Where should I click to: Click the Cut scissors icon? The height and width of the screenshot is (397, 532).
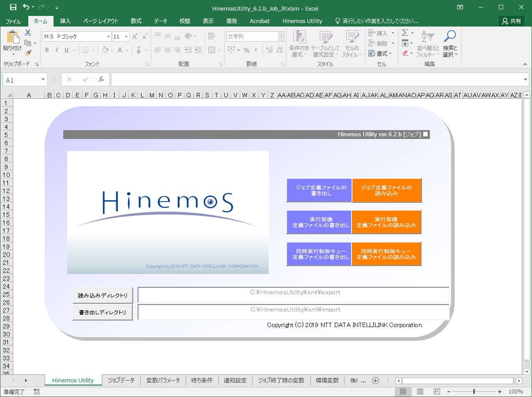[x=28, y=33]
